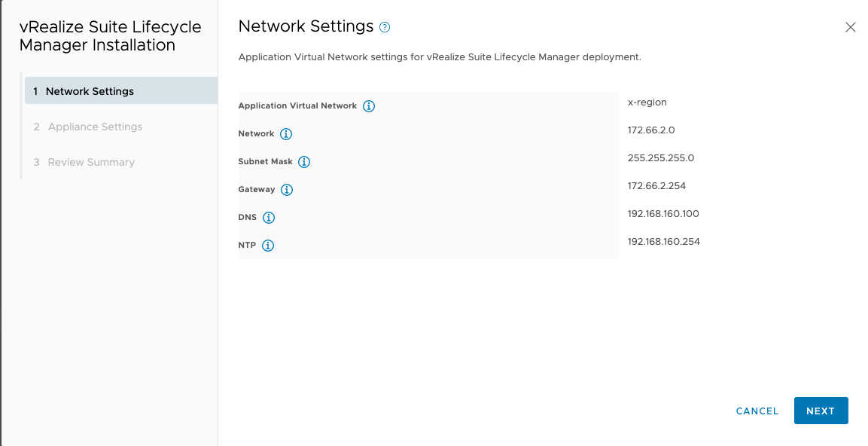Screen dimensions: 868x446
Task: Click the Application Virtual Network label
Action: click(x=297, y=105)
